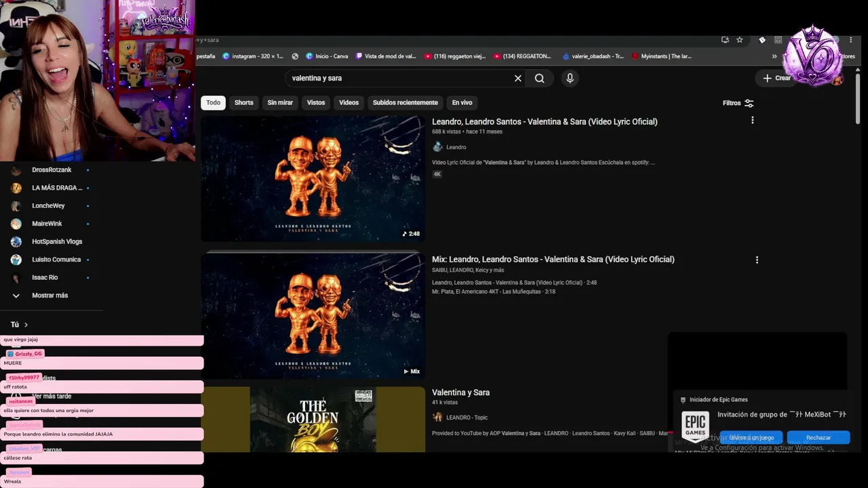Select the Shorts filter chip
The height and width of the screenshot is (488, 868).
point(243,102)
